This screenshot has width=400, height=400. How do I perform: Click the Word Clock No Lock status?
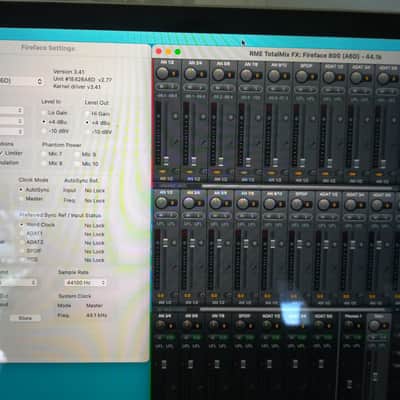(x=94, y=226)
